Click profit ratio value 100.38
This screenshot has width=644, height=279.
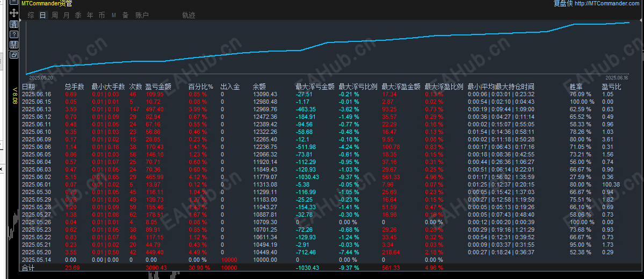(610, 184)
